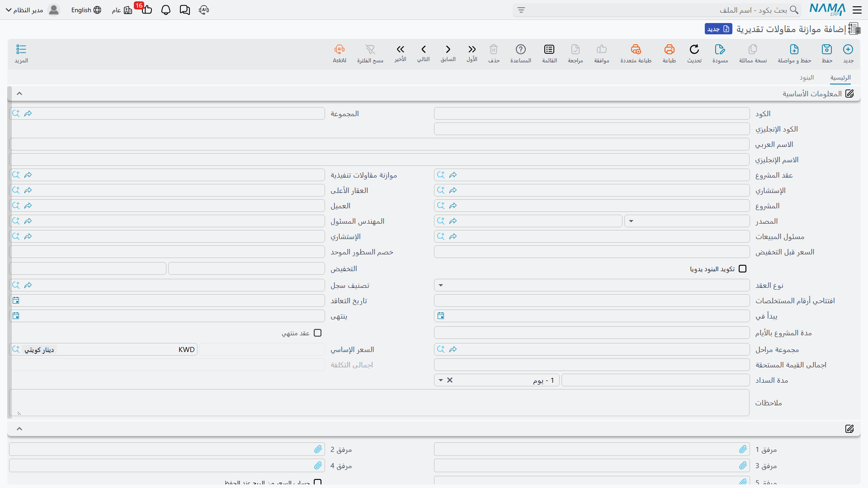Open the نوع العقد dropdown
Image resolution: width=868 pixels, height=488 pixels.
pyautogui.click(x=441, y=285)
